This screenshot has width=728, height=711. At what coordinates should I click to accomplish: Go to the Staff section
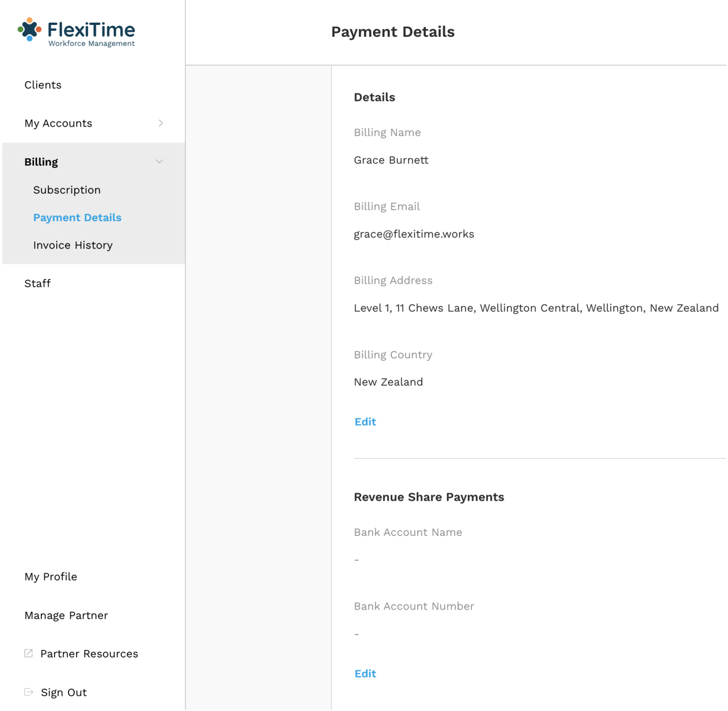(x=37, y=283)
